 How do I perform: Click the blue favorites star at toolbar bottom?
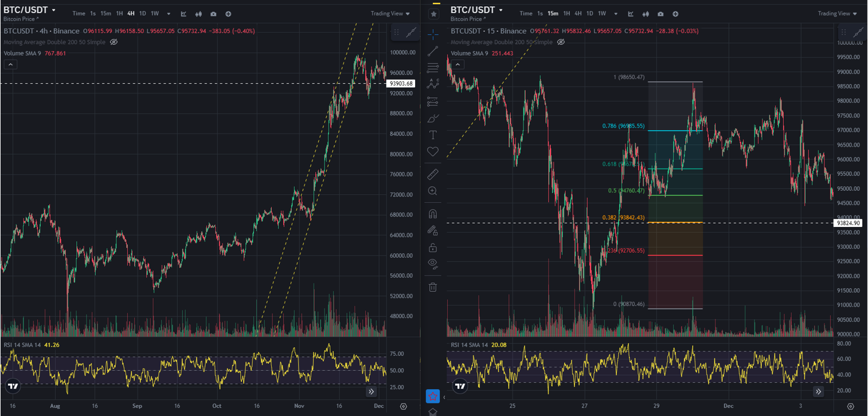click(432, 396)
